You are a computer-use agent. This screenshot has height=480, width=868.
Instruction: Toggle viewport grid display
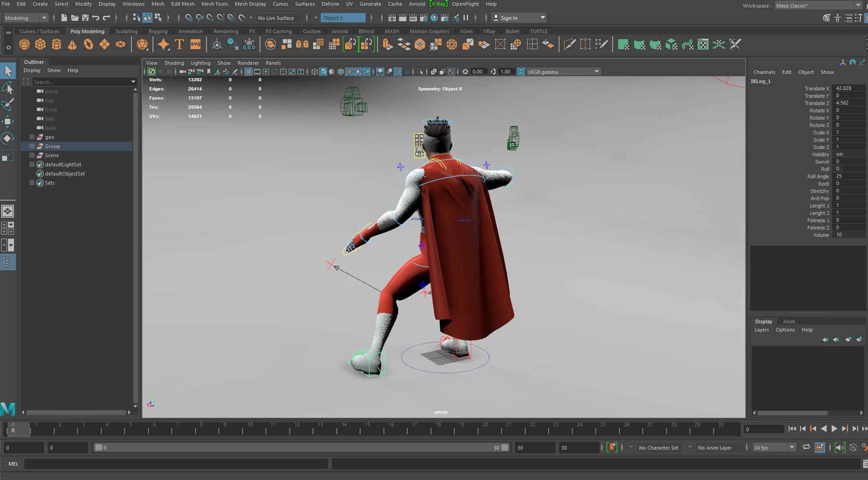point(249,72)
